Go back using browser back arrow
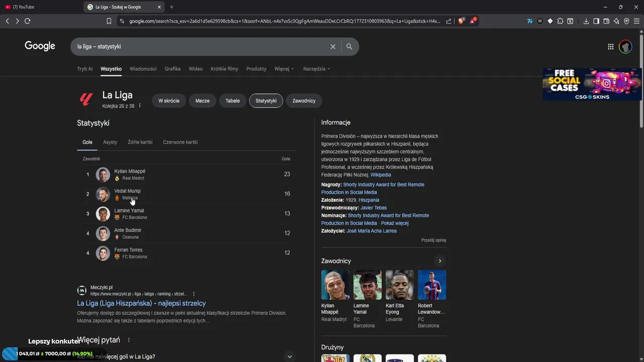This screenshot has width=644, height=362. coord(7,21)
